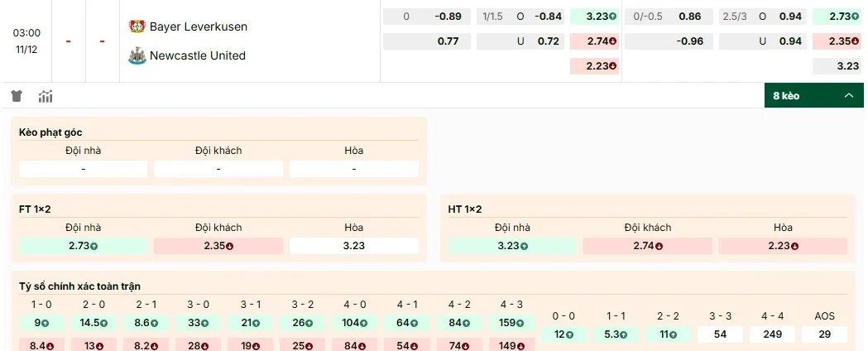Click the Newcastle United club crest
The image size is (868, 351).
pos(137,55)
